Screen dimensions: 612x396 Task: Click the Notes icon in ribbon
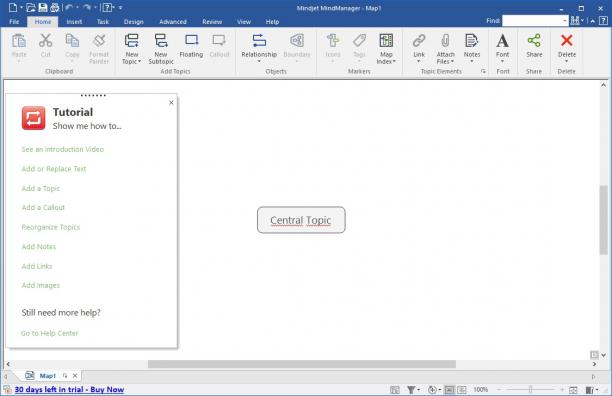click(471, 41)
